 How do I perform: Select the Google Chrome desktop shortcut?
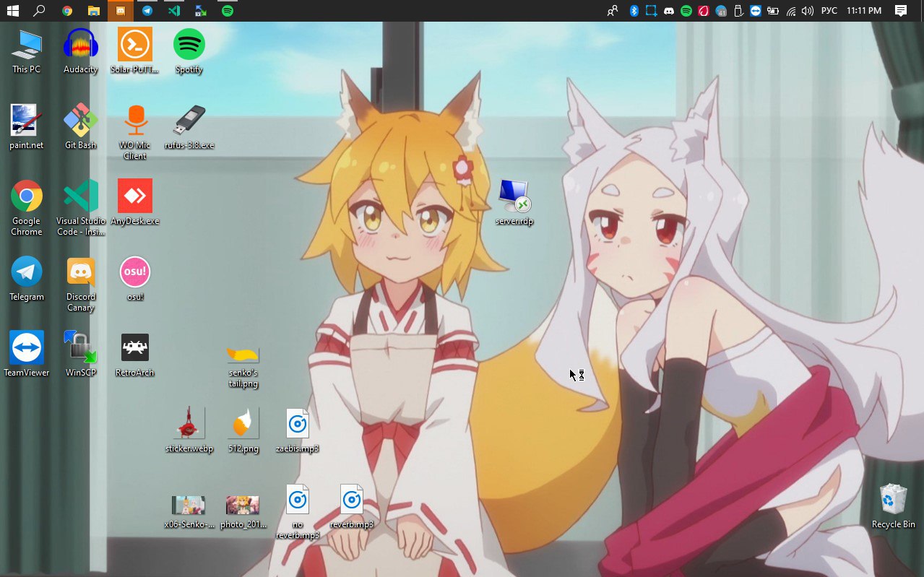tap(27, 208)
